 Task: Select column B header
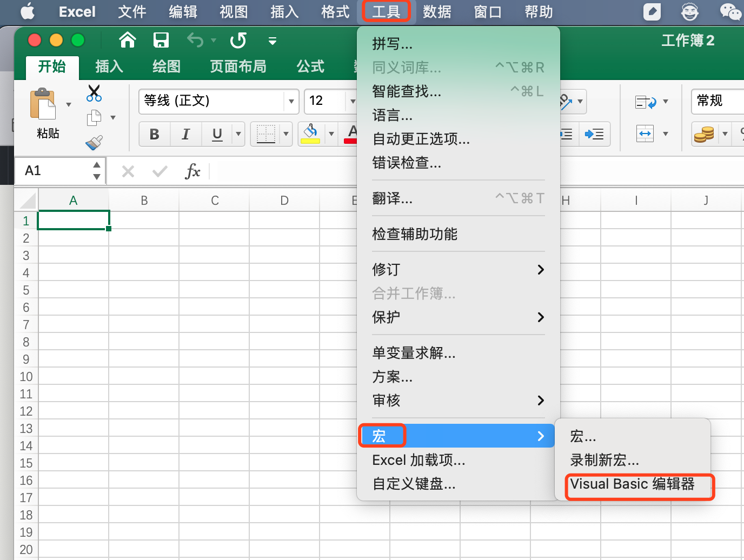144,201
